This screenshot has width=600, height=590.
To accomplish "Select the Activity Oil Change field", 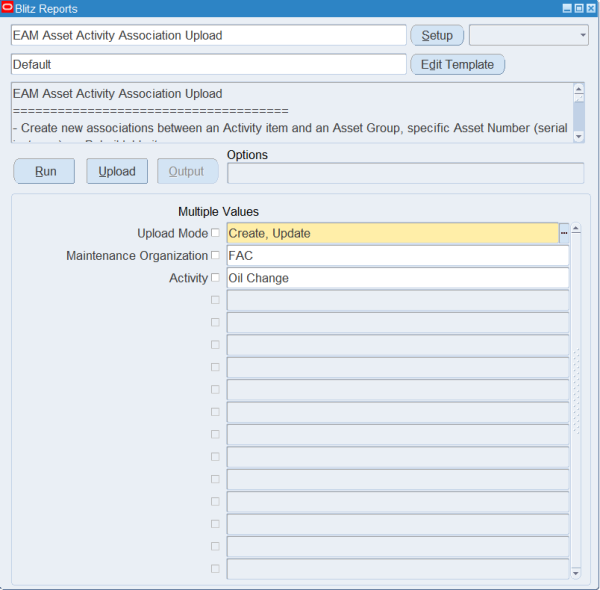I will tap(398, 278).
